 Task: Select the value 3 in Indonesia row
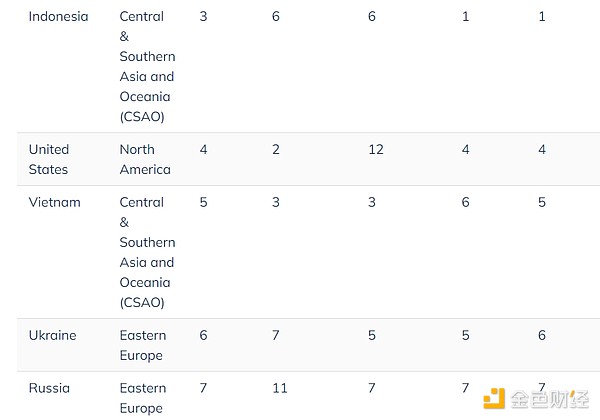coord(204,16)
